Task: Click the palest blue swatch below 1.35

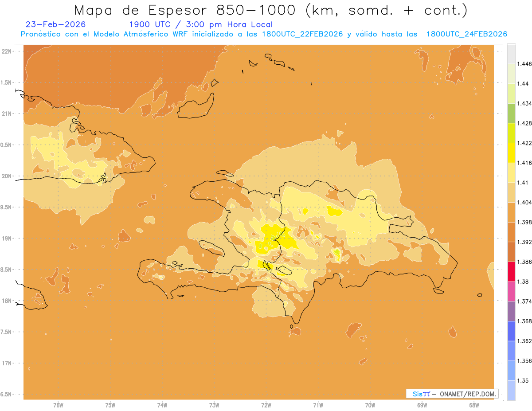Action: click(511, 391)
